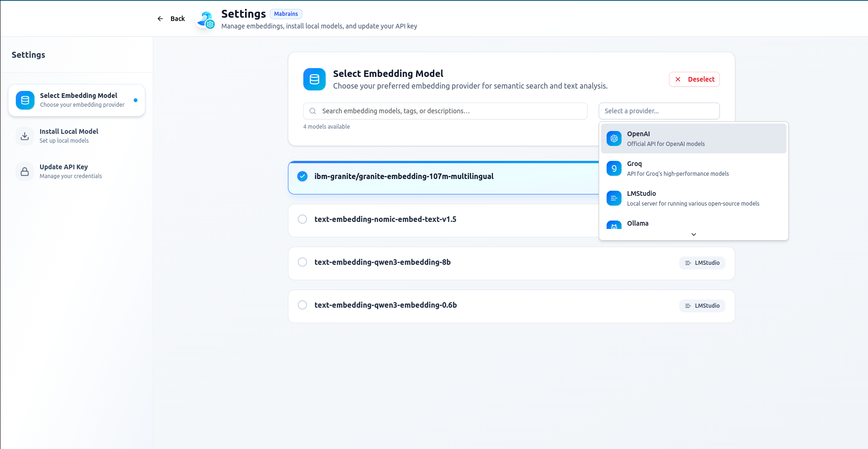The image size is (868, 449).
Task: Expand the chevron below Ollama in provider list
Action: coord(693,234)
